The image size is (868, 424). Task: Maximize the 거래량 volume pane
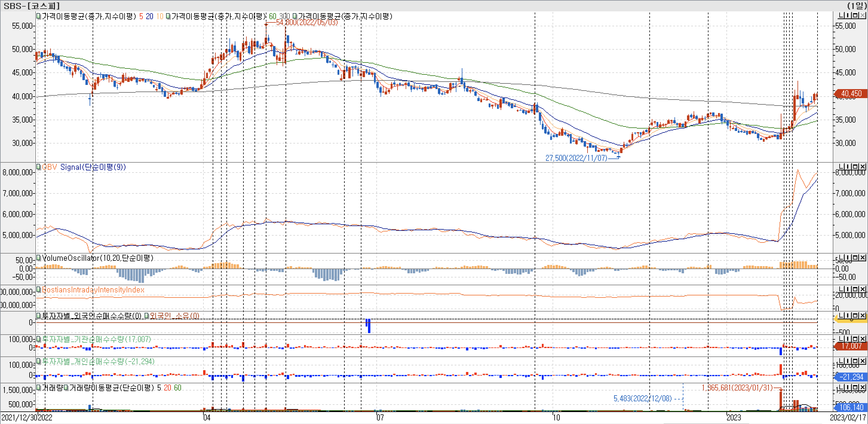pos(855,387)
